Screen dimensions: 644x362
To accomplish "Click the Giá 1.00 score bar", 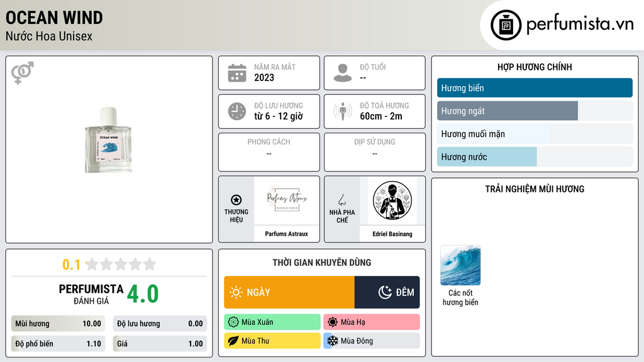I will pos(160,344).
